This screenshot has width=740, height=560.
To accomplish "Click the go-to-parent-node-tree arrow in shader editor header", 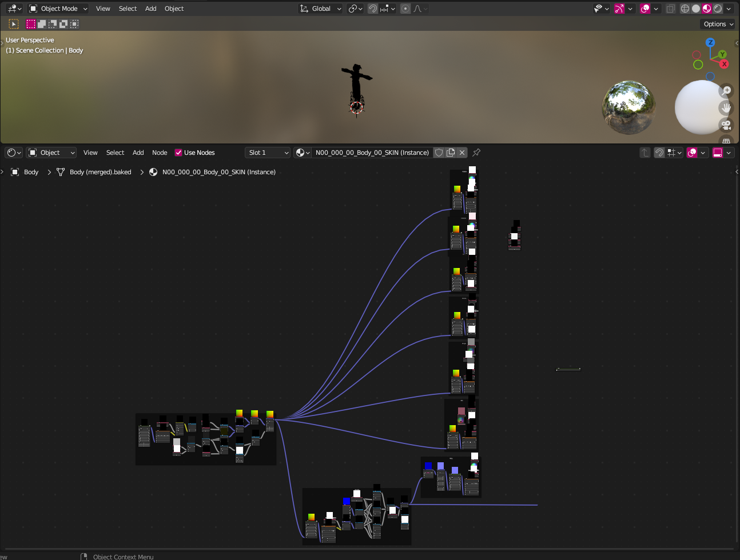I will pyautogui.click(x=646, y=153).
